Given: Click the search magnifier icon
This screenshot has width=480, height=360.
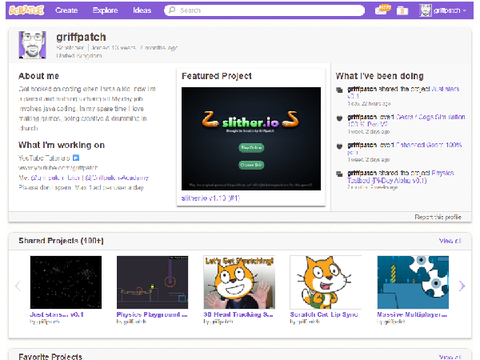Looking at the screenshot, I should click(172, 10).
